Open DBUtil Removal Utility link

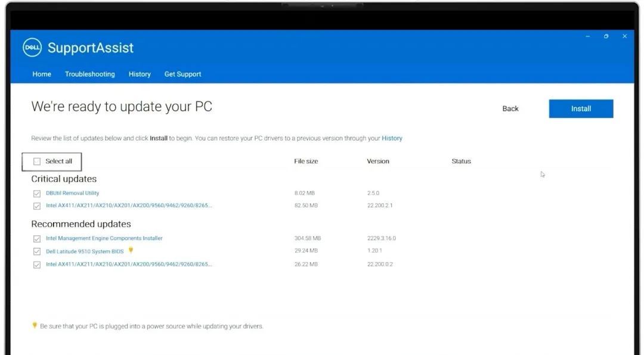tap(72, 193)
